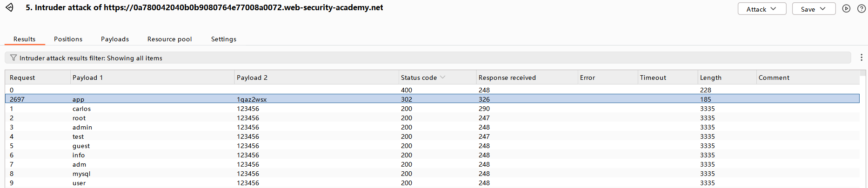Viewport: 868px width, 188px height.
Task: Click the play icon next to Save
Action: pos(846,9)
